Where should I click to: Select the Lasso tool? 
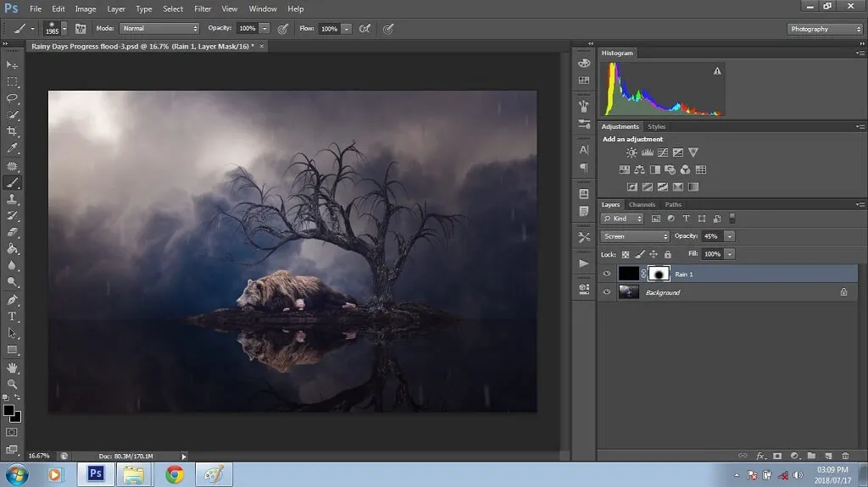pyautogui.click(x=12, y=98)
